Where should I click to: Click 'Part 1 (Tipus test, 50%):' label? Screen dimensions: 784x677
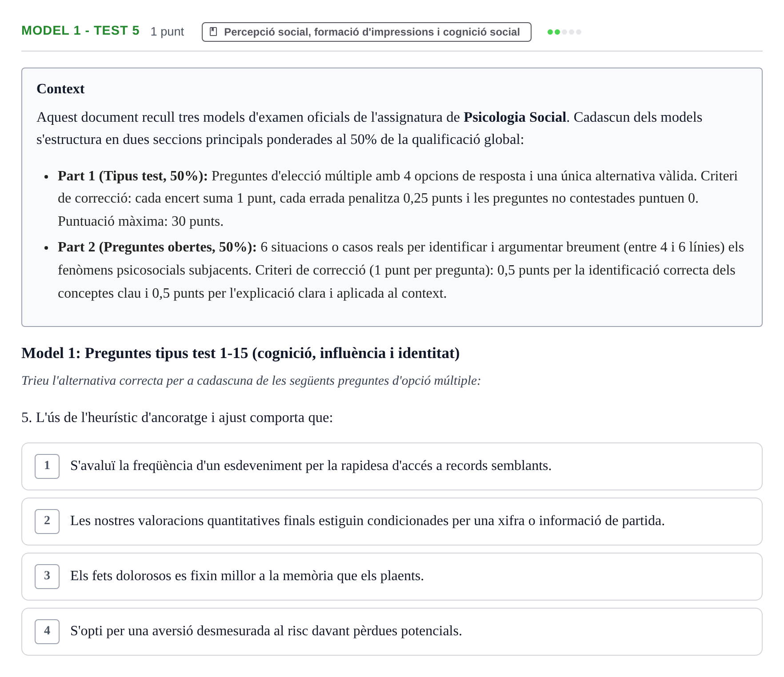133,176
